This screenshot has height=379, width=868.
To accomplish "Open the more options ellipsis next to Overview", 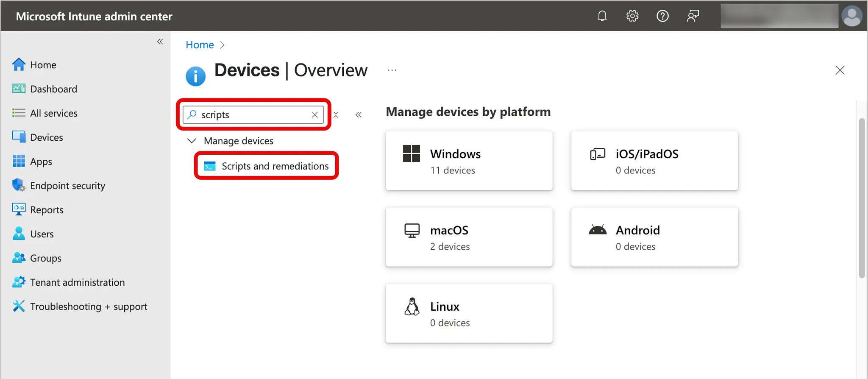I will point(392,70).
